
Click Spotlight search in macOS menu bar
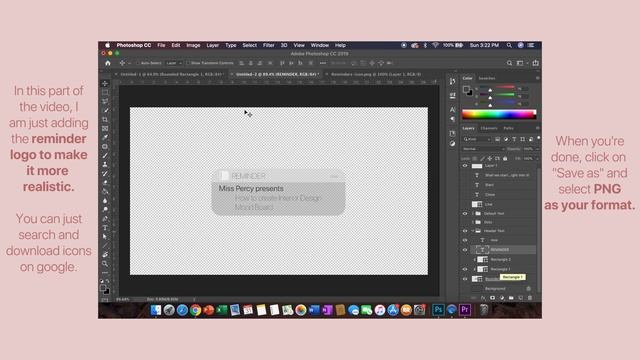tap(509, 45)
